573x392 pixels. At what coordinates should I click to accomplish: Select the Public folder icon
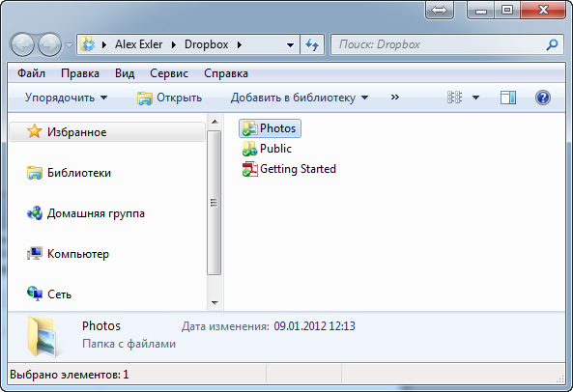click(x=249, y=149)
